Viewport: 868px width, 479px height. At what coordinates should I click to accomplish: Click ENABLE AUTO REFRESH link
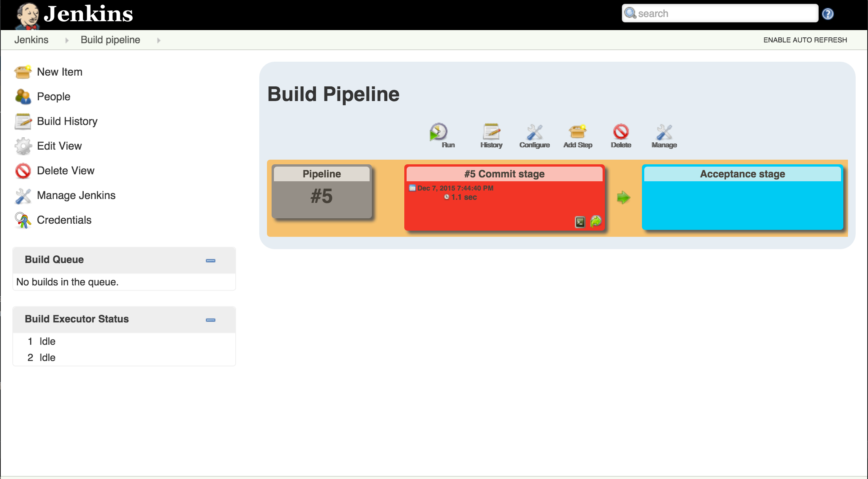[805, 40]
